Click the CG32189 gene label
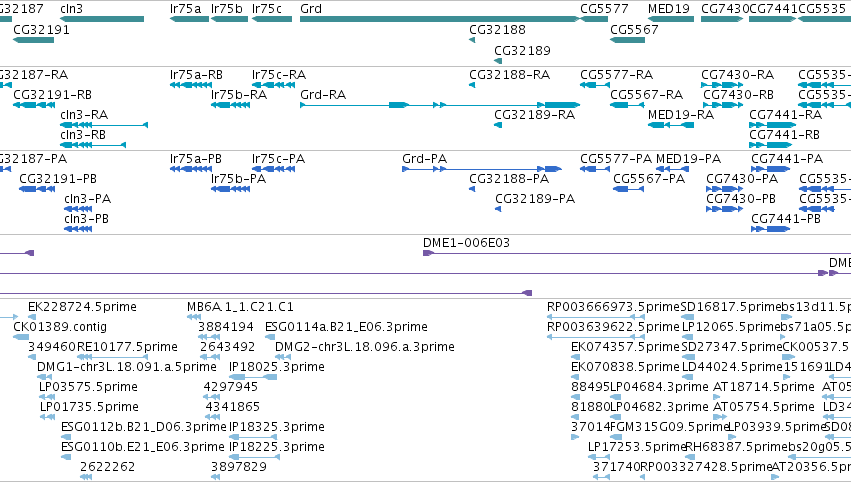This screenshot has width=851, height=482. coord(522,50)
